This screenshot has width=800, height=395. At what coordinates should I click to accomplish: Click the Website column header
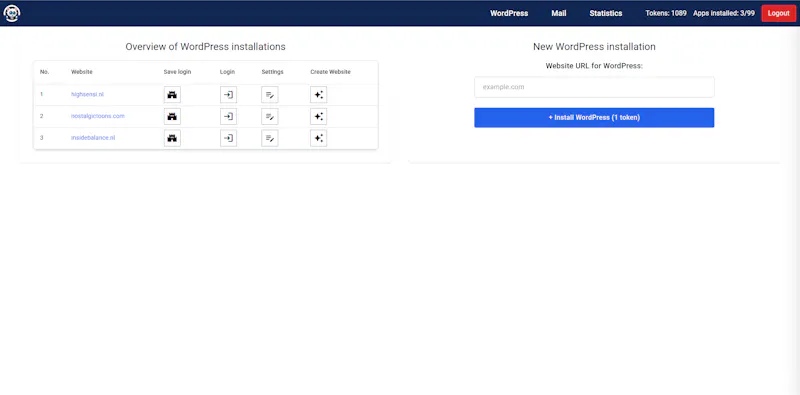82,72
